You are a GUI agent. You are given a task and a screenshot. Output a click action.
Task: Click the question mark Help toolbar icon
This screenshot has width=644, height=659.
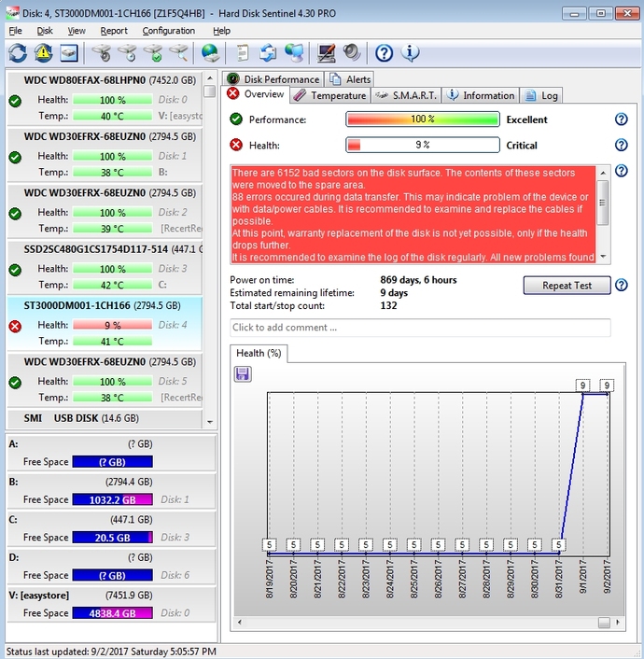tap(384, 53)
